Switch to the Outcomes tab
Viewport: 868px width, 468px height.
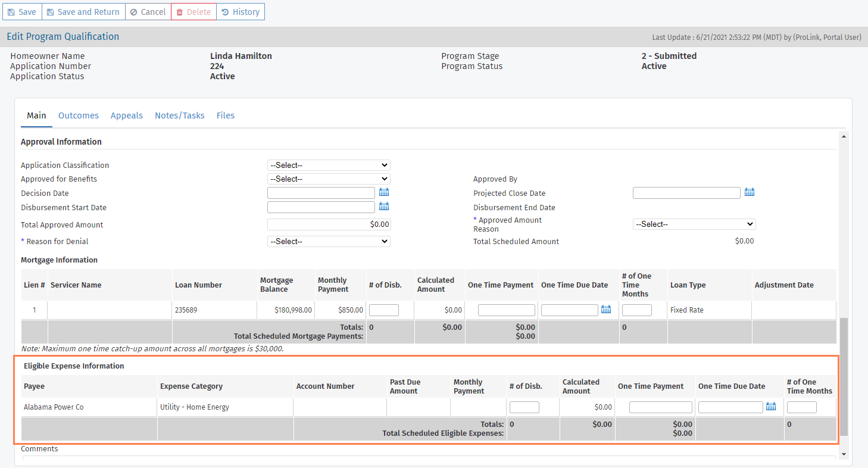pos(79,116)
